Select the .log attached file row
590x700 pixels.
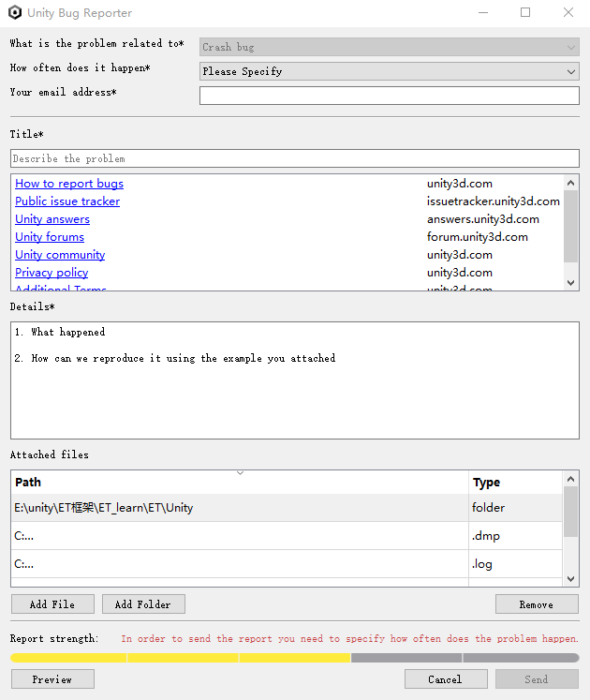287,564
